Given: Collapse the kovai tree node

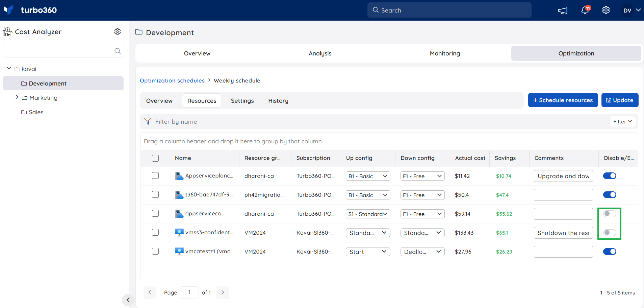Looking at the screenshot, I should (x=9, y=69).
